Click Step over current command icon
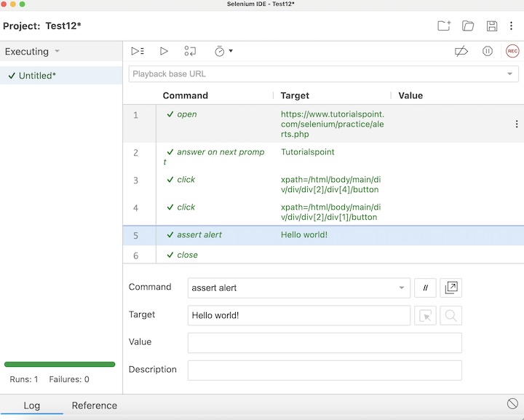Image resolution: width=524 pixels, height=420 pixels. coord(190,51)
